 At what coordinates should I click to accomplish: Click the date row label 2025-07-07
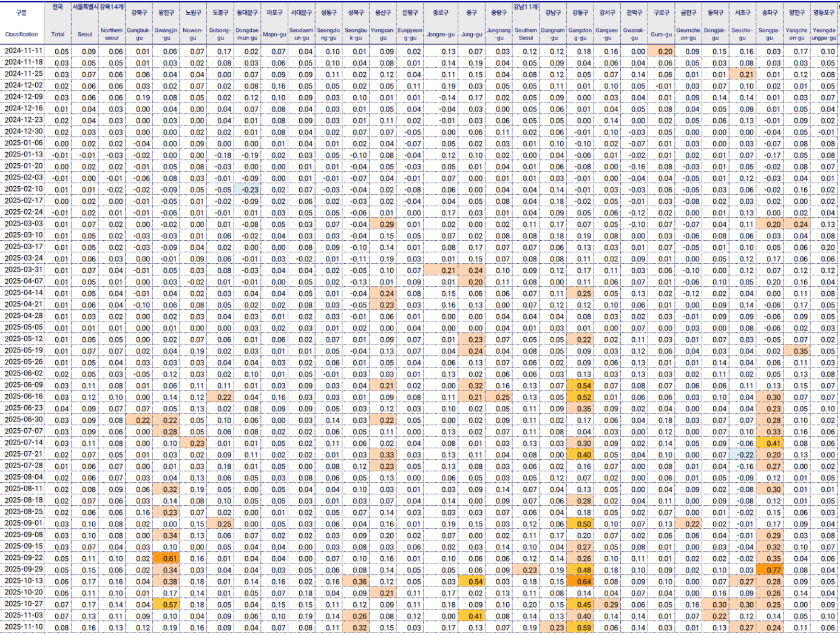click(24, 431)
